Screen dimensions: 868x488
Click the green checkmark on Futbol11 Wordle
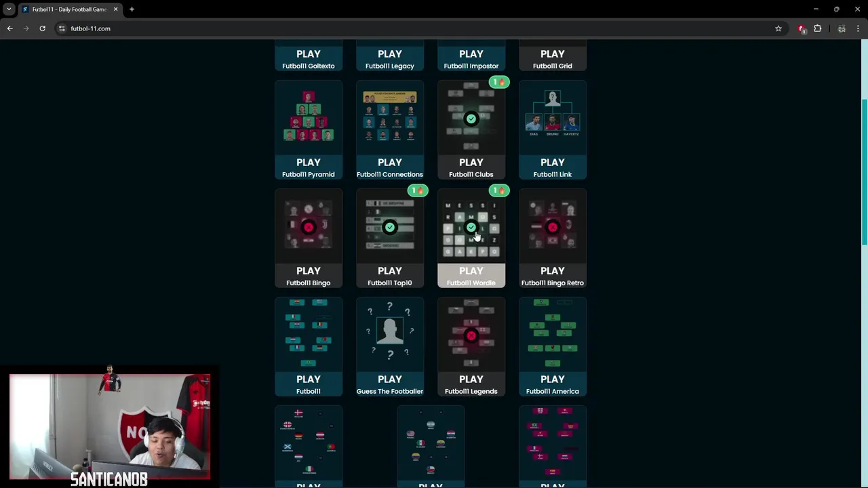click(471, 227)
